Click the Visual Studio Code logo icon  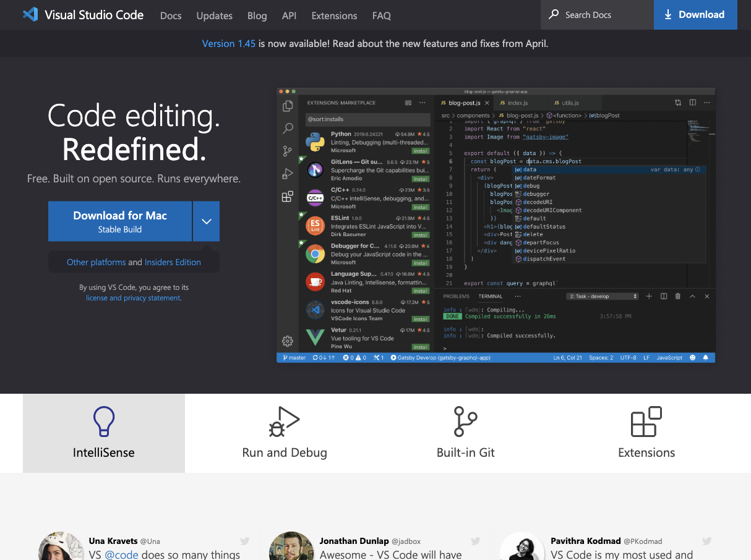30,14
